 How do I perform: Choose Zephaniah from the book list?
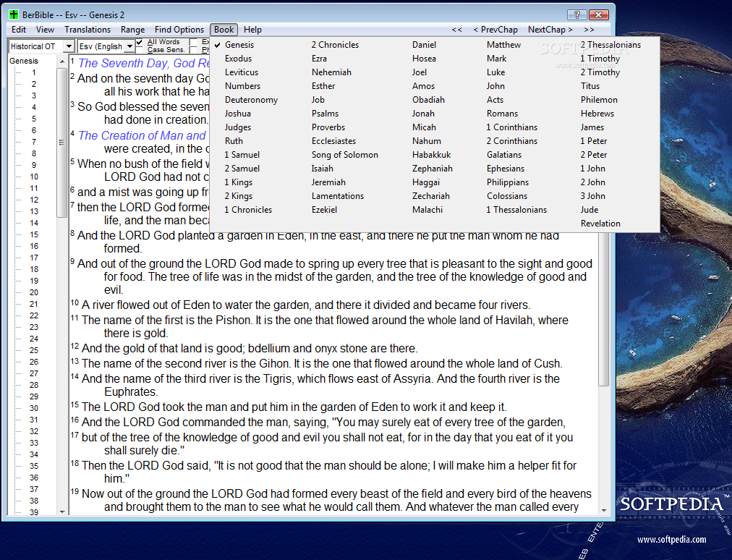[433, 169]
